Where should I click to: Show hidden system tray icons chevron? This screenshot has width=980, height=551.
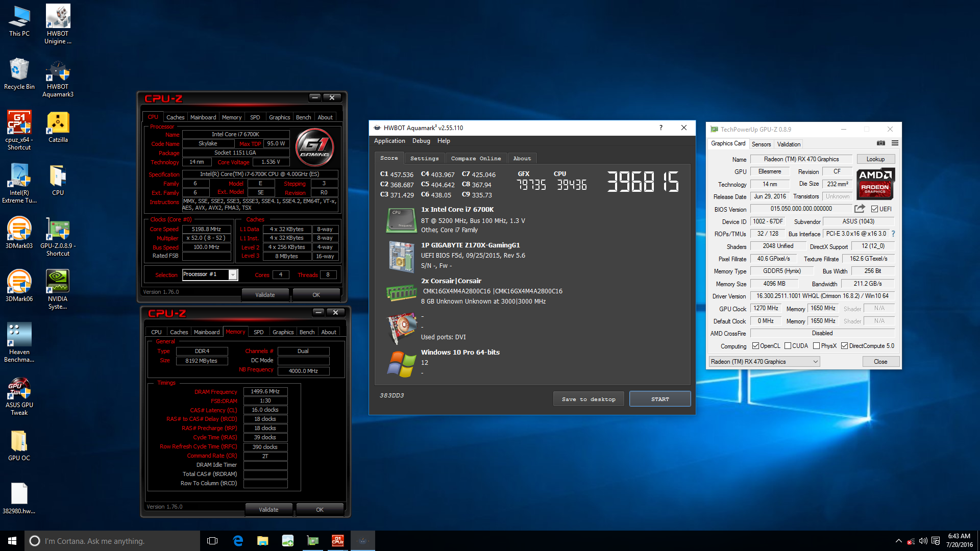[x=898, y=541]
